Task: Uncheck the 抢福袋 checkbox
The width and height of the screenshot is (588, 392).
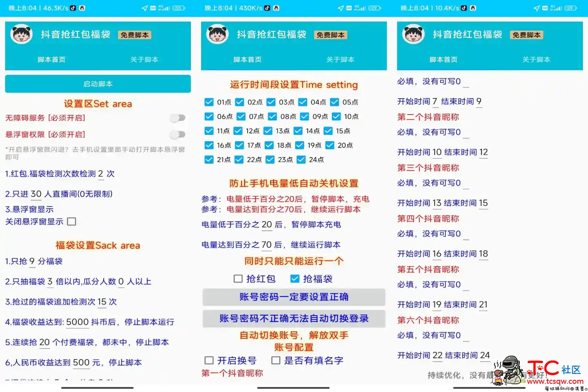Action: (x=295, y=279)
